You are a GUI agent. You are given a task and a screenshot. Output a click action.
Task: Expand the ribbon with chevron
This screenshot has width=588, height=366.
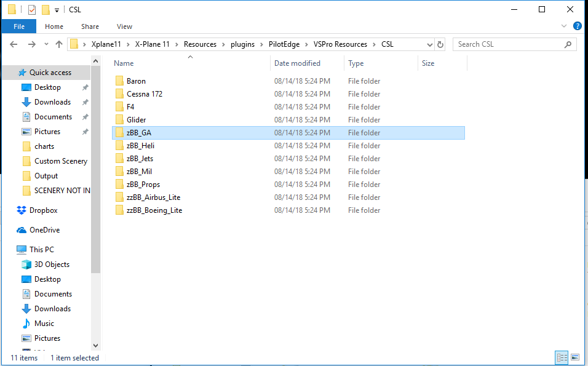pos(565,26)
